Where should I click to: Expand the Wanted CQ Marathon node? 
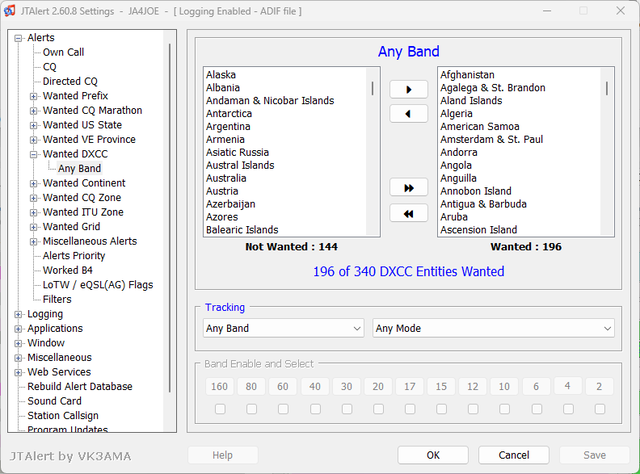33,111
